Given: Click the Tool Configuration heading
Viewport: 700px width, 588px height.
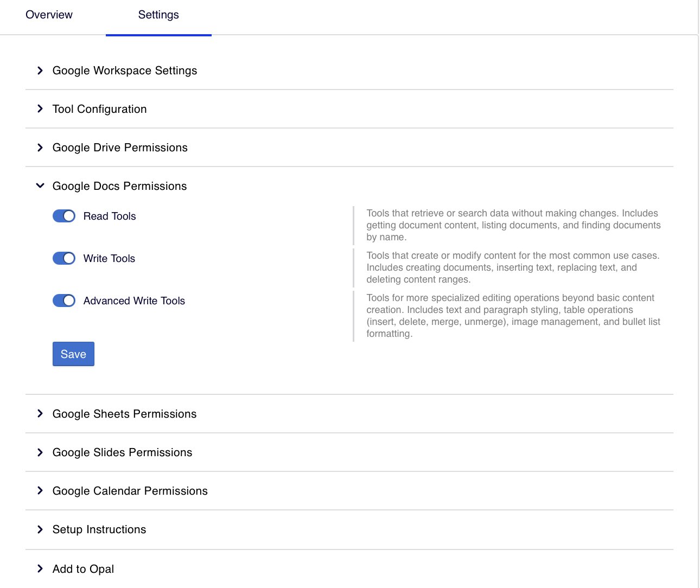Looking at the screenshot, I should coord(99,109).
